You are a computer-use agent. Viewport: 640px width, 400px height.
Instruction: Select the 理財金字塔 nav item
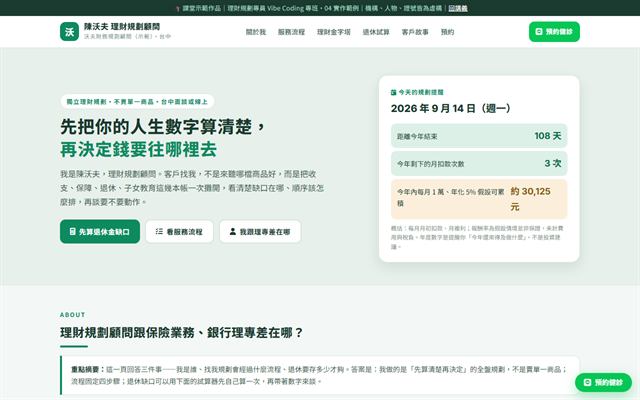(x=334, y=32)
